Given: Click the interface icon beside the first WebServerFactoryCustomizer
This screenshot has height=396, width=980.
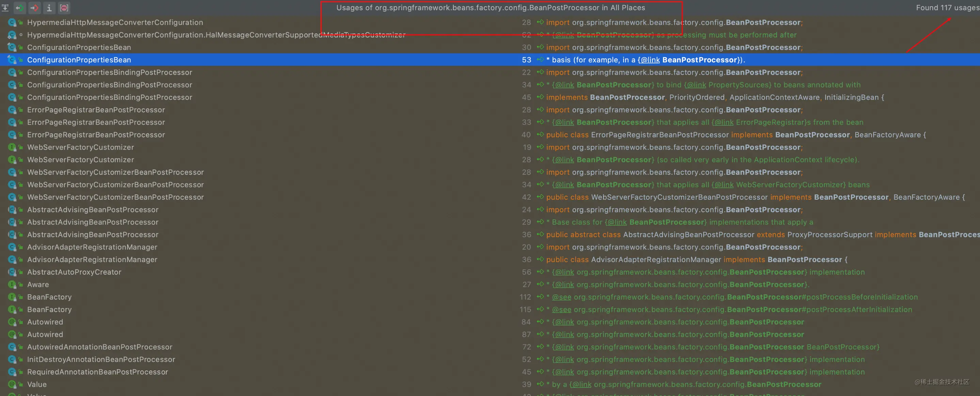Looking at the screenshot, I should (12, 147).
